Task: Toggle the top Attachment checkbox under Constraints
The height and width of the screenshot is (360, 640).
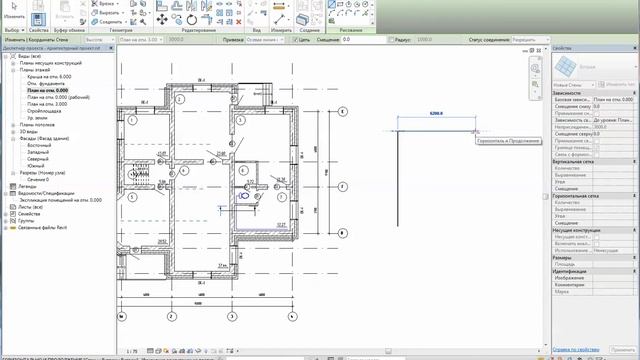Action: (x=596, y=113)
